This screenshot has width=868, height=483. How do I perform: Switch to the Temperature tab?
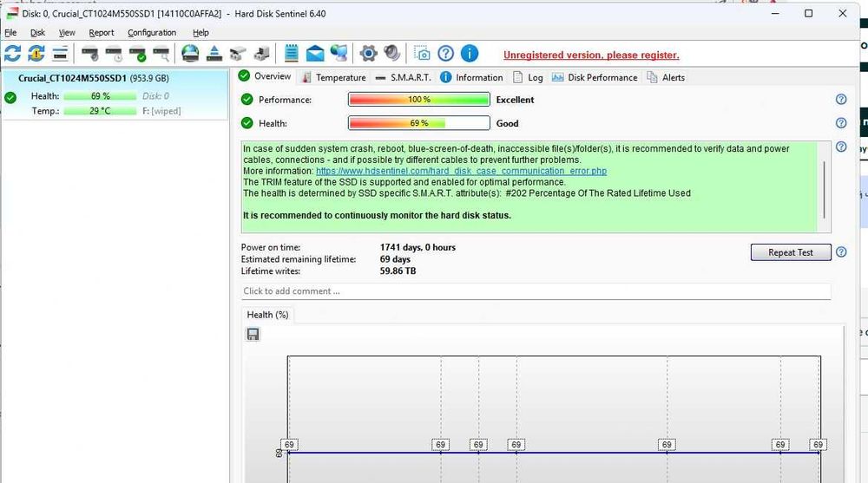[333, 77]
